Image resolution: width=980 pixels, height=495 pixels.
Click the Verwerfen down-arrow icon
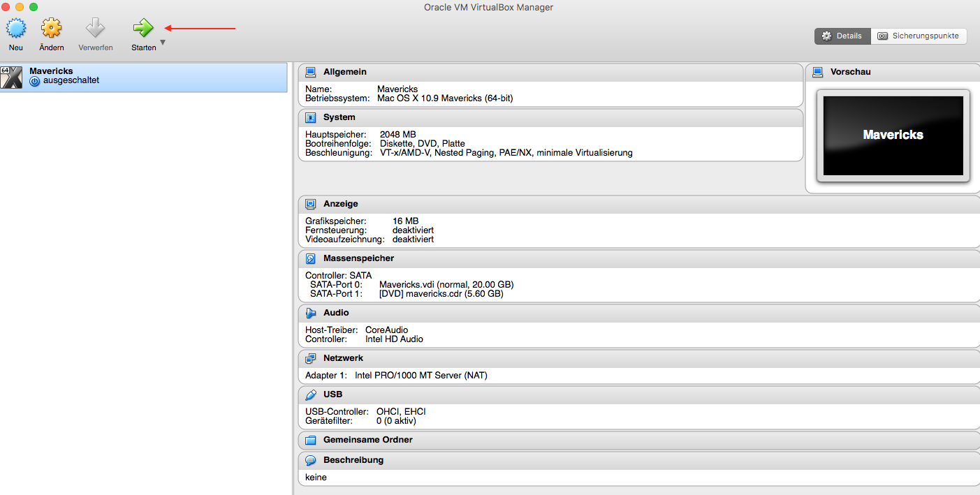(95, 29)
